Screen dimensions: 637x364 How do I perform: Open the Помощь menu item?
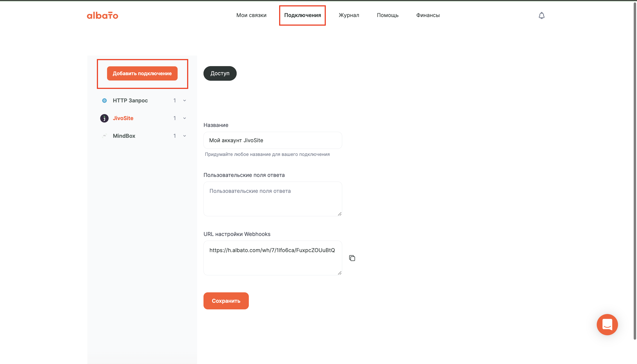pos(388,15)
